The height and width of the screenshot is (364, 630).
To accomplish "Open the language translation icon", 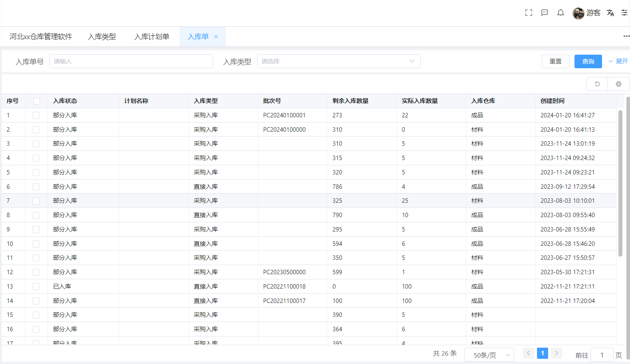I will (x=610, y=13).
